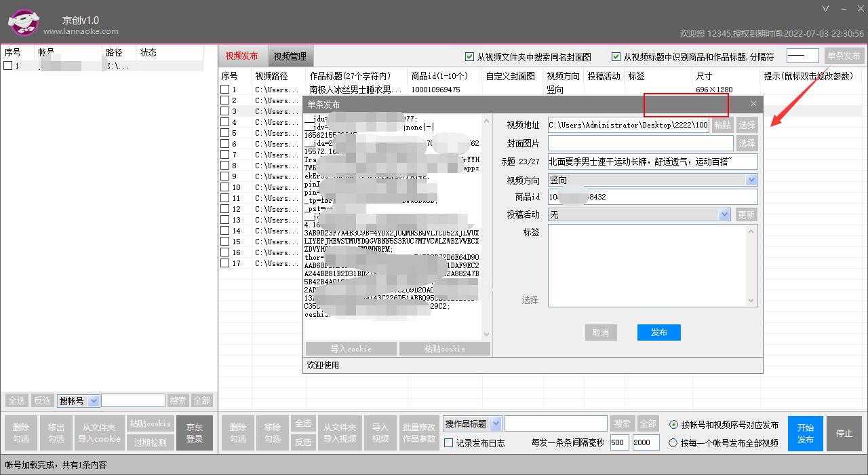Click the 视频地址 path input field
Image resolution: width=868 pixels, height=475 pixels.
629,125
